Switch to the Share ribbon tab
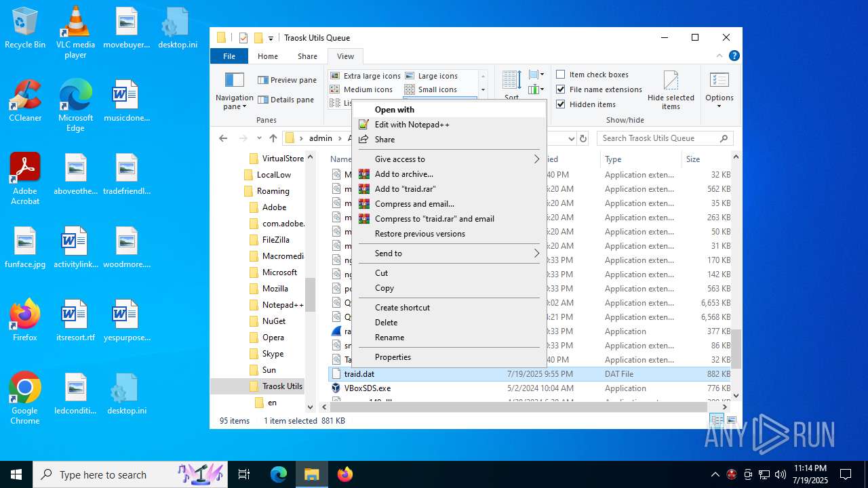This screenshot has width=868, height=488. point(307,56)
